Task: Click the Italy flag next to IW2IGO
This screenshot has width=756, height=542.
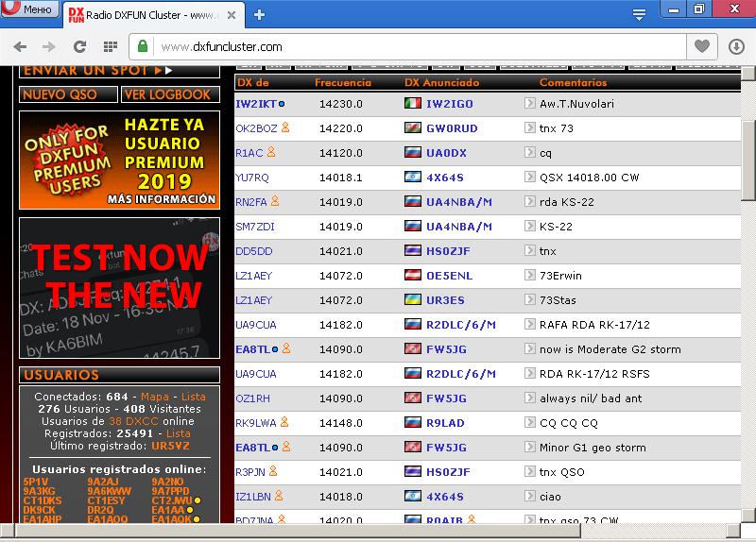Action: [413, 103]
